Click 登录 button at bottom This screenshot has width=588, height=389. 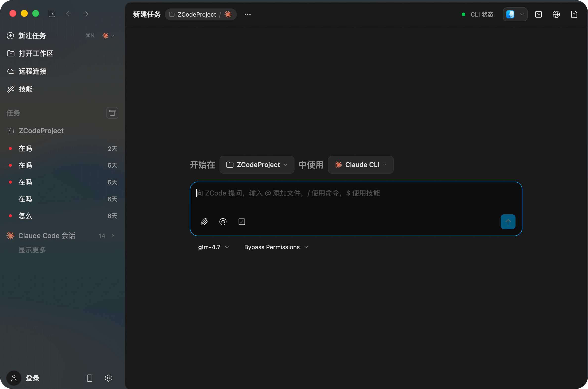pos(32,378)
